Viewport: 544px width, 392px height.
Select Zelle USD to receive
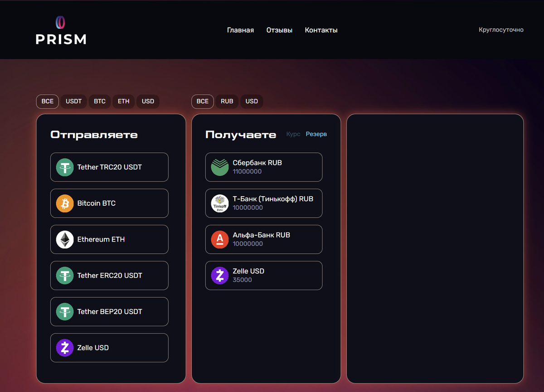[x=264, y=276]
